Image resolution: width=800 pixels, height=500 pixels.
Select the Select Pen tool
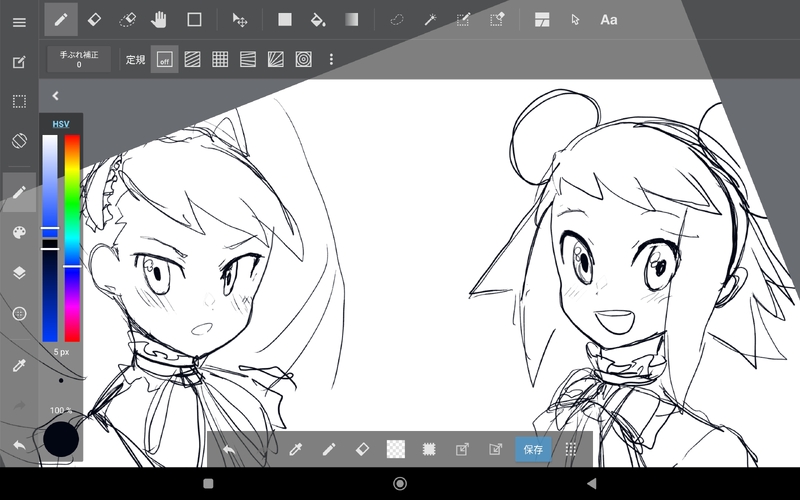[x=463, y=19]
